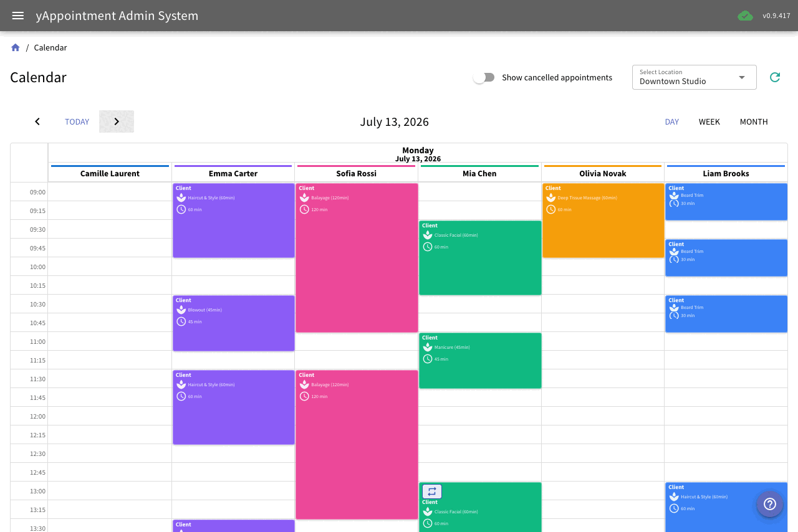Image resolution: width=798 pixels, height=532 pixels.
Task: Click the service icon in Liam Brooks' 13:00 Haircut
Action: 674,496
